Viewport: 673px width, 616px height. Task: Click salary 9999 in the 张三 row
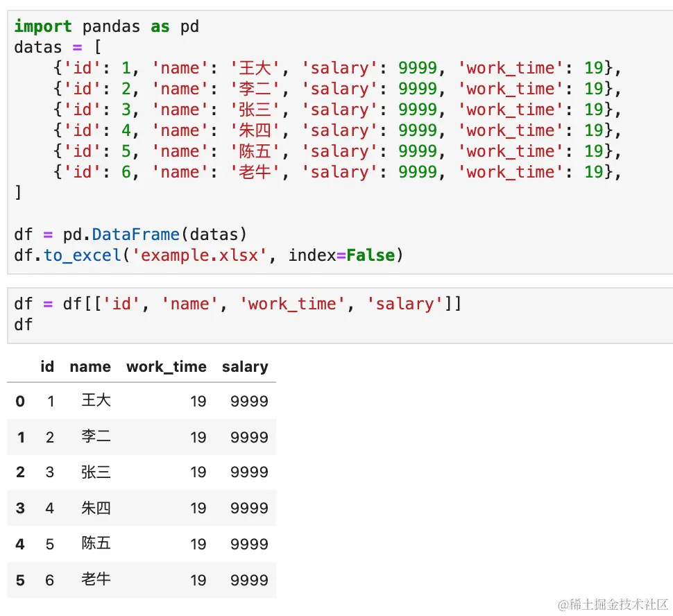249,472
